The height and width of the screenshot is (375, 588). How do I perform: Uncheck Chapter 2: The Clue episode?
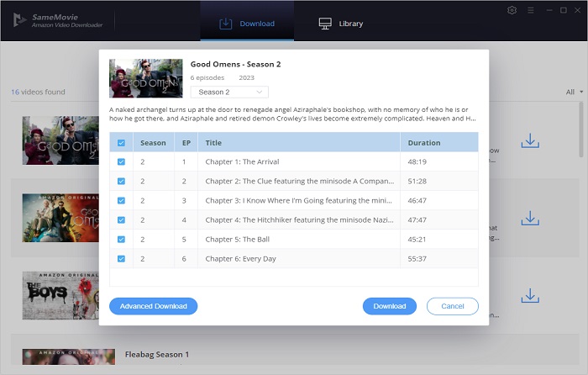point(121,182)
